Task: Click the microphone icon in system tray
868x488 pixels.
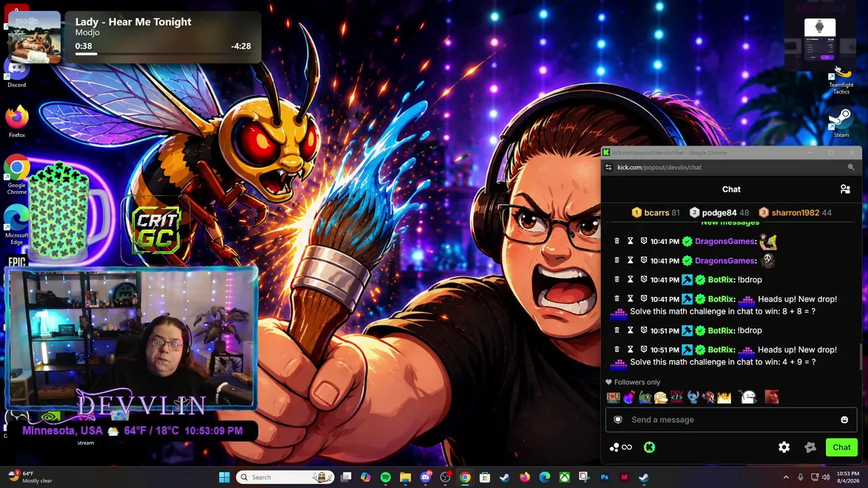Action: point(800,477)
